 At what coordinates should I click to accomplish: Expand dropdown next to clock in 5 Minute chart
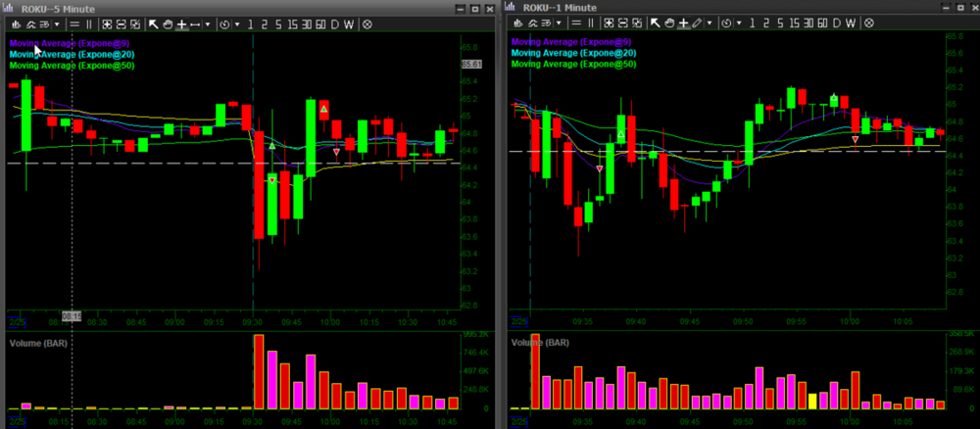pyautogui.click(x=238, y=24)
